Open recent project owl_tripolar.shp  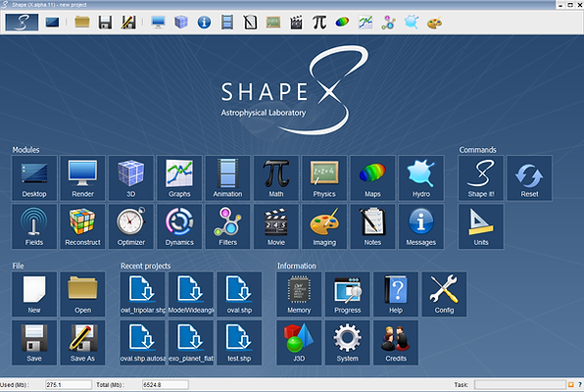(x=142, y=294)
